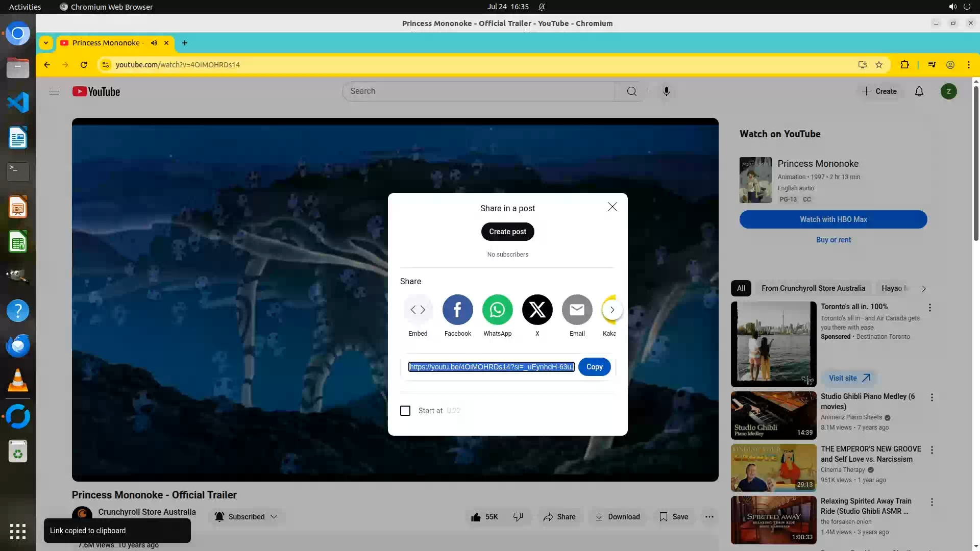Open the Embed code option
980x551 pixels.
[x=418, y=310]
